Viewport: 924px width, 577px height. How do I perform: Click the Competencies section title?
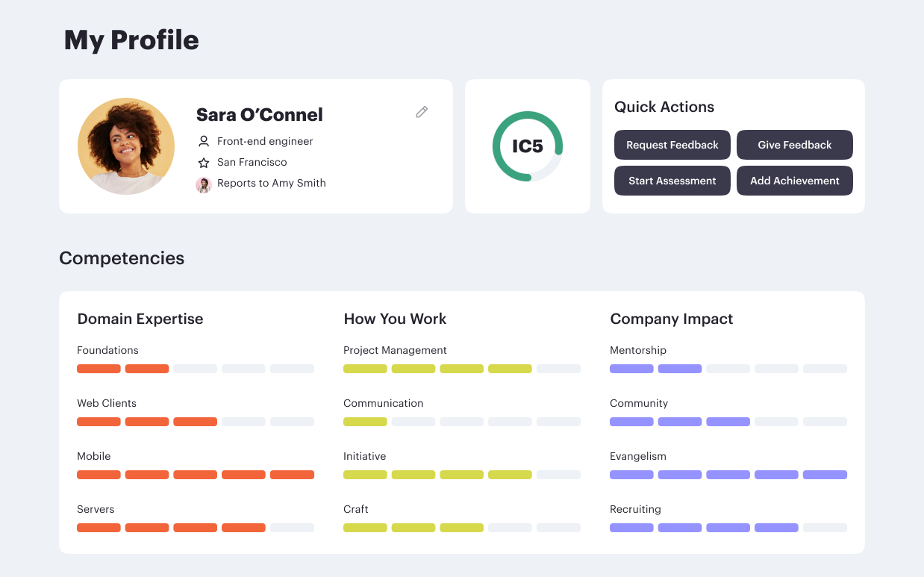click(x=122, y=258)
